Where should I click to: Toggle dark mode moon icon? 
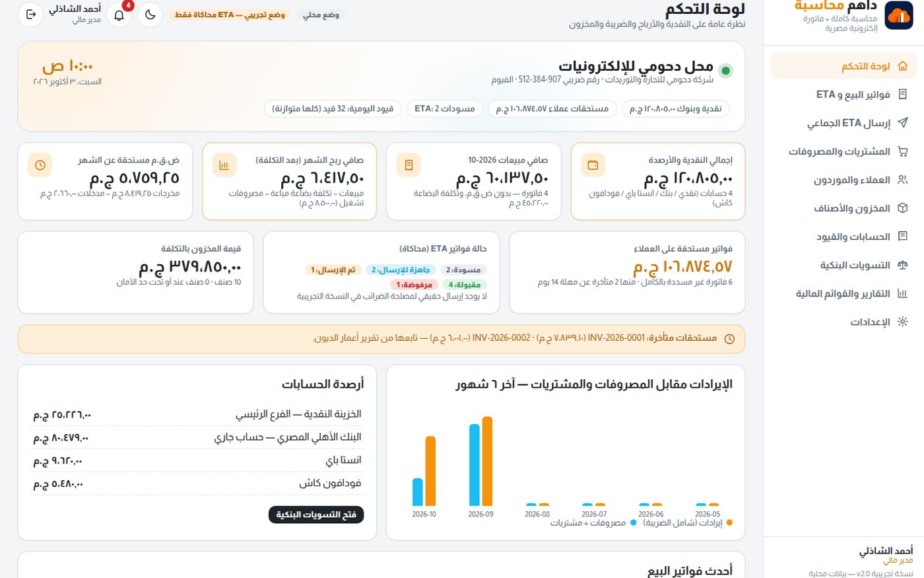(150, 15)
